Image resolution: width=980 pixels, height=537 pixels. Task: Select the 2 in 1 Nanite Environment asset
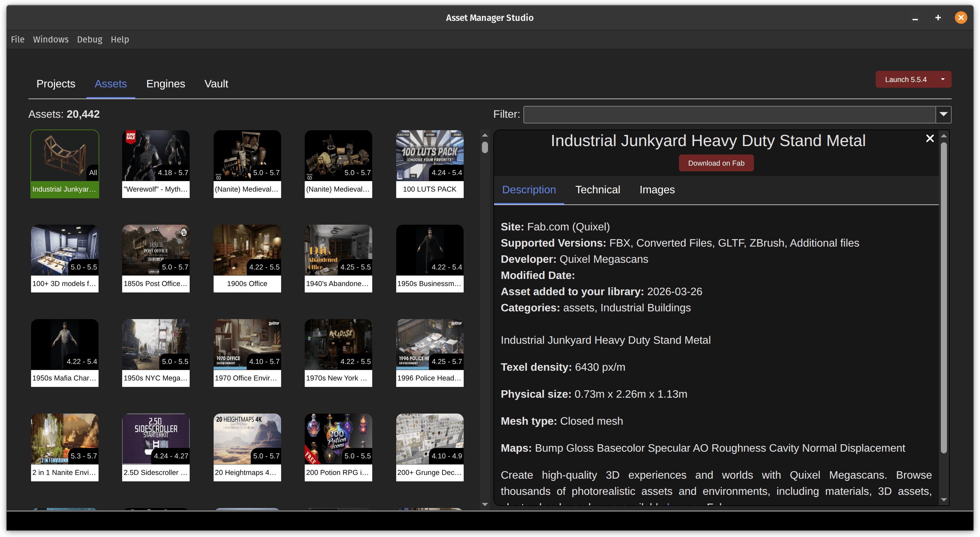click(x=65, y=447)
